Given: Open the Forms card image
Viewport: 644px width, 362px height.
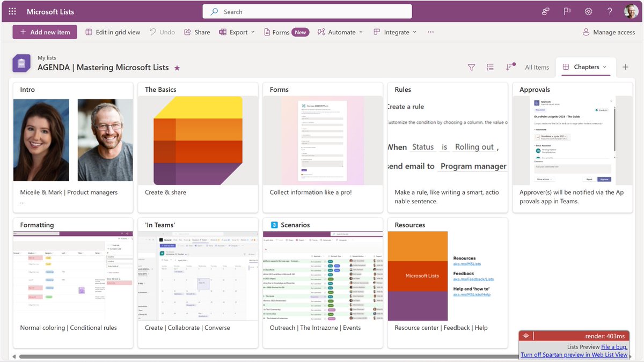Looking at the screenshot, I should 323,141.
